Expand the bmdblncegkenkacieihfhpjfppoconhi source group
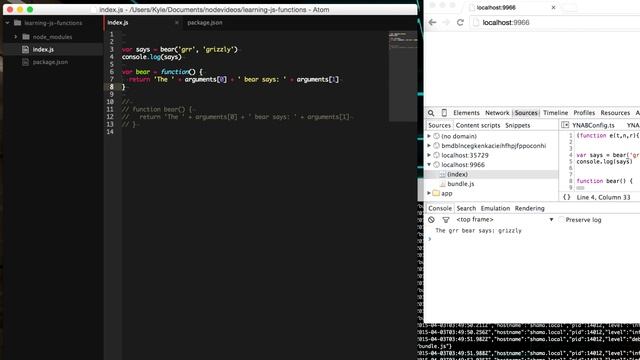Screen dimensions: 640x360 click(429, 145)
